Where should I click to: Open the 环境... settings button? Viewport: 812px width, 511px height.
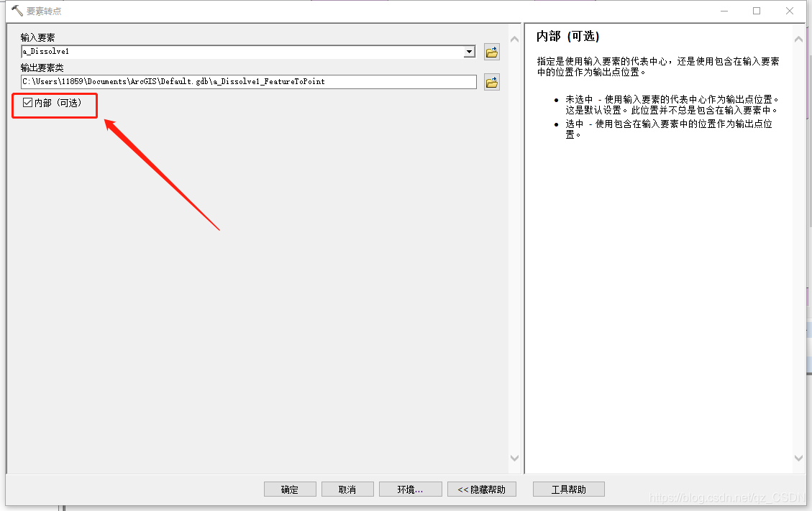(x=410, y=489)
